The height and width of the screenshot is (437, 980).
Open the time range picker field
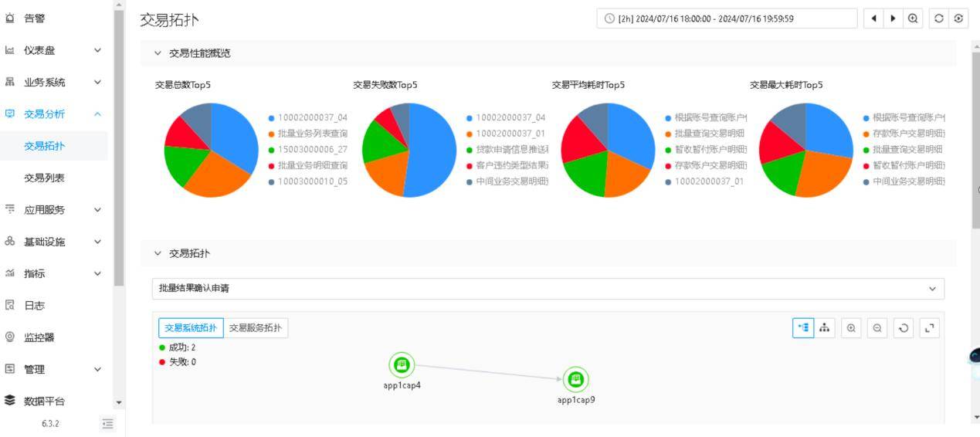pyautogui.click(x=726, y=19)
